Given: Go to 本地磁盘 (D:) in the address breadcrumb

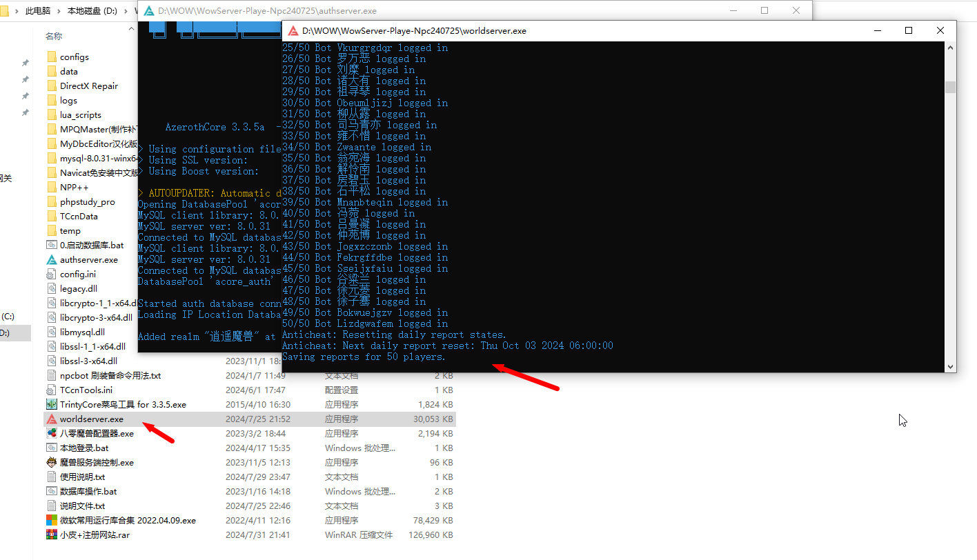Looking at the screenshot, I should point(92,11).
